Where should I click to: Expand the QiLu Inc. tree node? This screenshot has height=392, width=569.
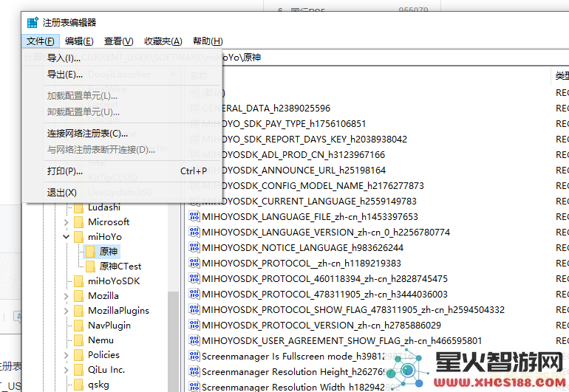point(66,370)
